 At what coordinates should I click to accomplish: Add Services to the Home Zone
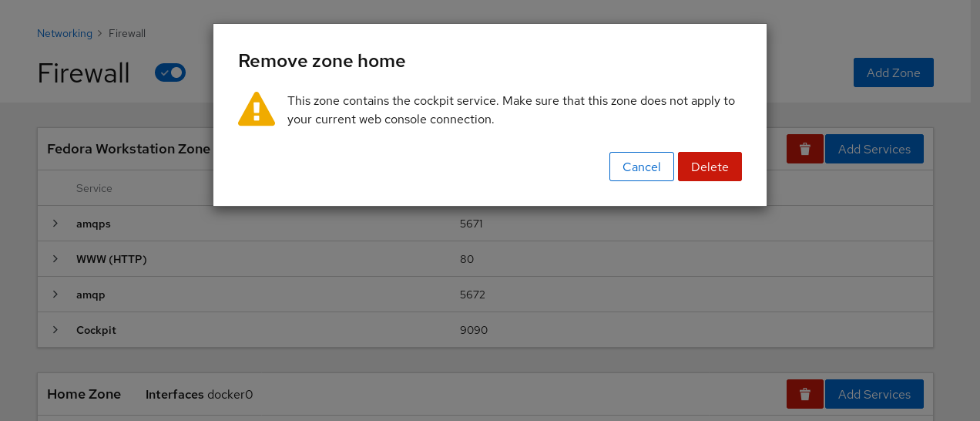pos(874,394)
